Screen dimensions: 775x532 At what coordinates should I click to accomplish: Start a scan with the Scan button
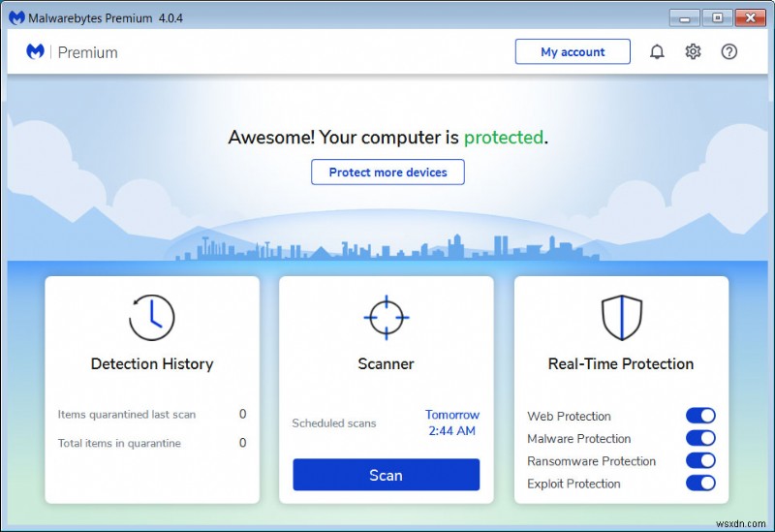click(x=386, y=475)
